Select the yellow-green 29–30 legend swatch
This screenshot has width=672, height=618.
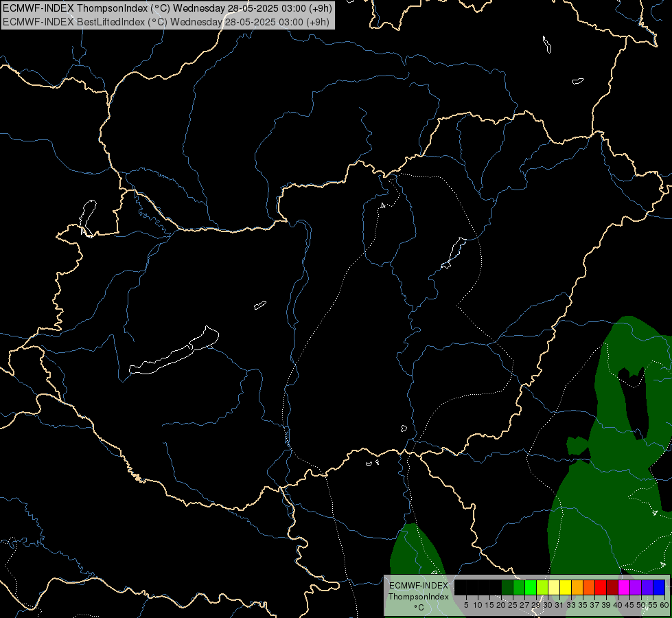pos(542,587)
